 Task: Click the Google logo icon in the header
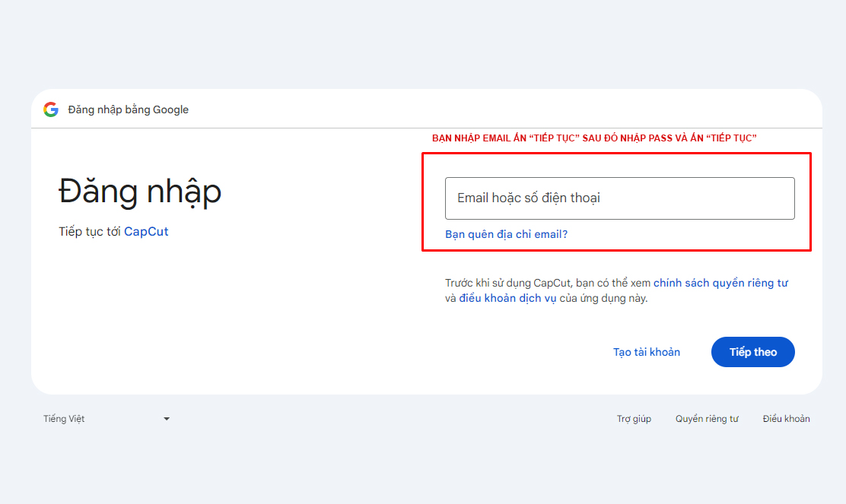click(51, 109)
